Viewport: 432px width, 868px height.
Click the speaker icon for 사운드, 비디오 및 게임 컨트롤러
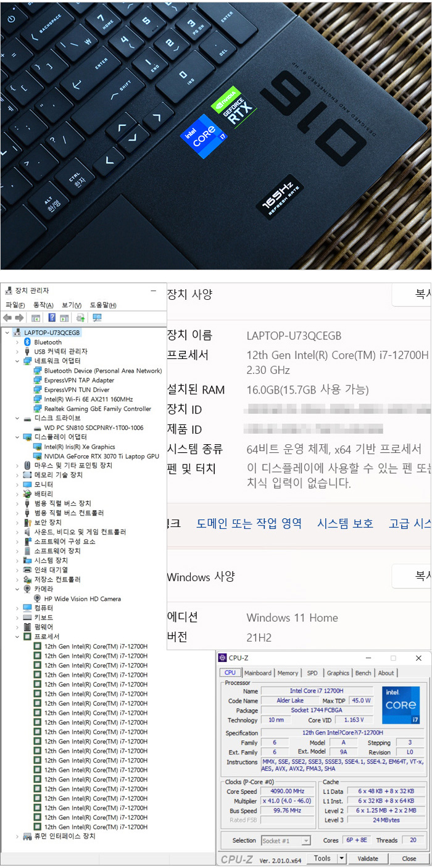[x=27, y=532]
